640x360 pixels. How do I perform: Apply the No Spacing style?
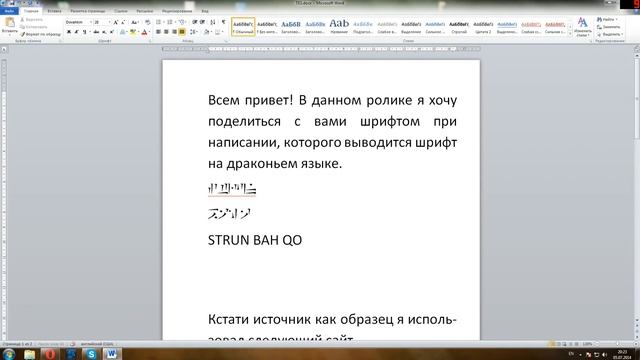267,27
